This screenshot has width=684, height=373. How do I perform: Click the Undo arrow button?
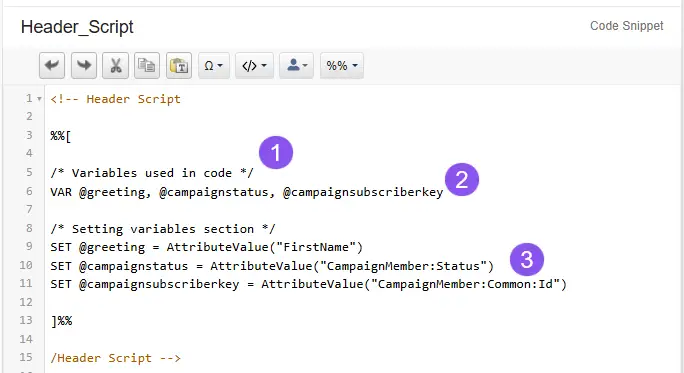(x=52, y=66)
